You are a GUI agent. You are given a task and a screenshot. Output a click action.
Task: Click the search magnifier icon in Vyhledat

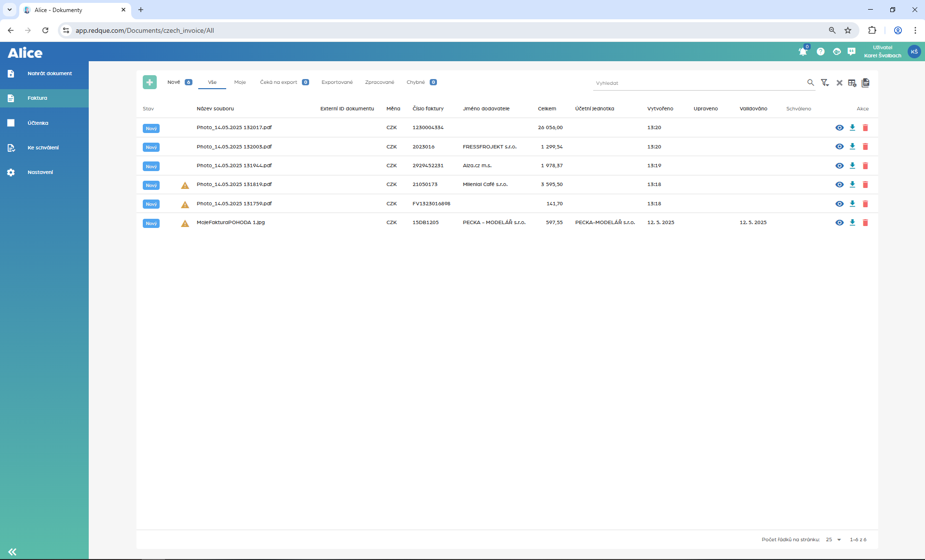click(x=811, y=83)
